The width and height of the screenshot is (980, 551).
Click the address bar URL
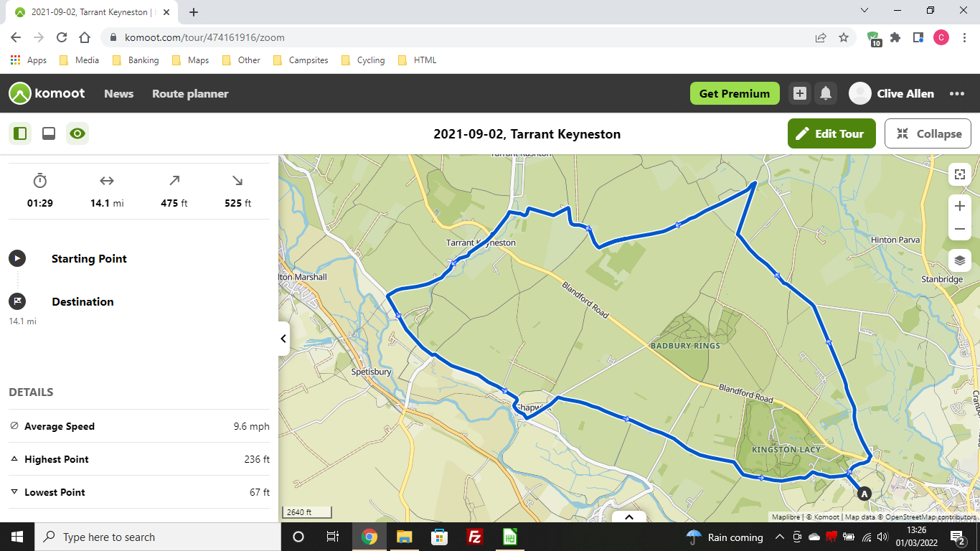(x=204, y=37)
